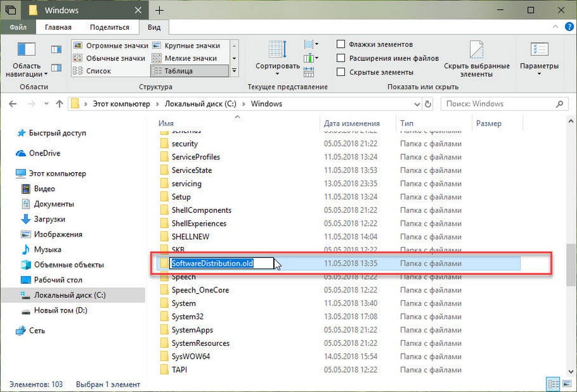
Task: Select the System32 folder
Action: coord(188,317)
